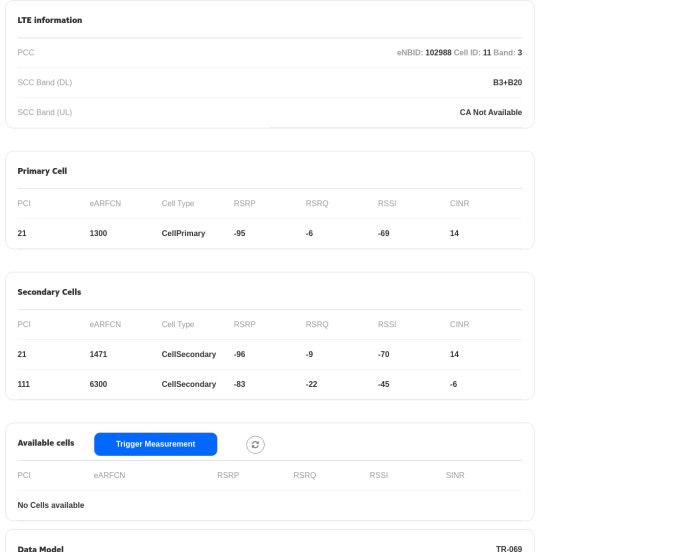700x552 pixels.
Task: Select the Primary Cell RSRP value -95
Action: click(240, 233)
